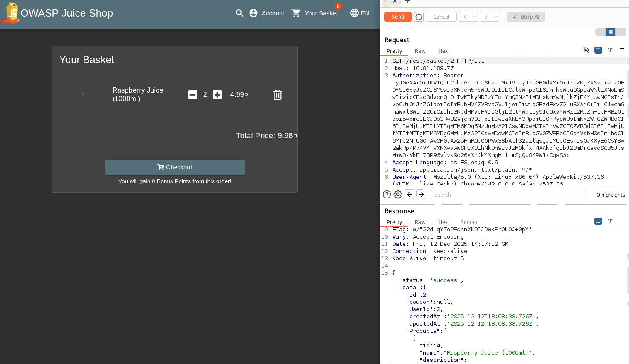Select the highlighted stacked layout view button
The image size is (629, 364).
coord(610,32)
